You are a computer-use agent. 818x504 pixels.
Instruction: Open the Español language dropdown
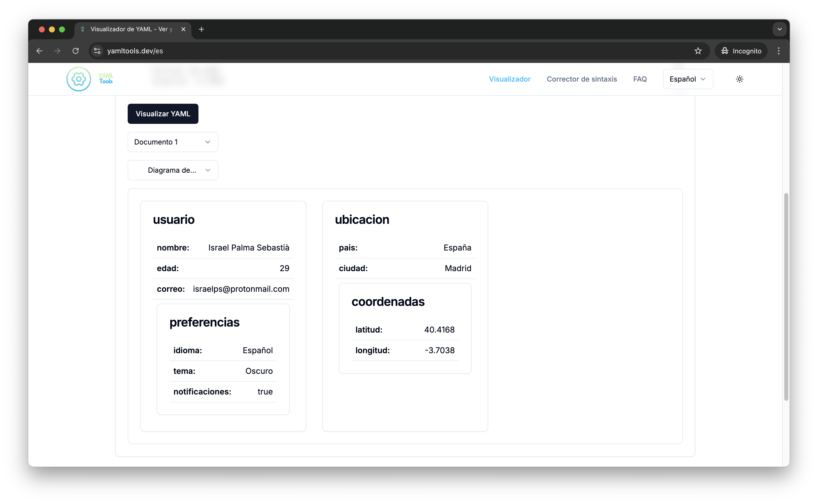click(688, 79)
